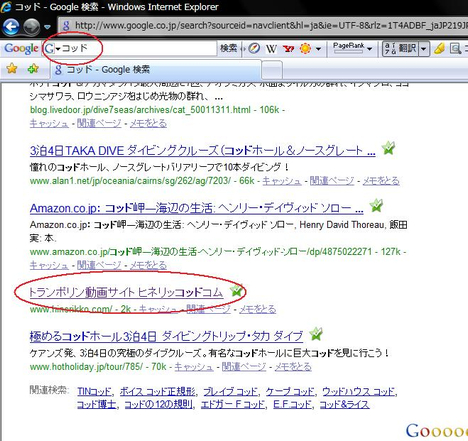This screenshot has width=468, height=441.
Task: Click the Wikipedia W toolbar icon
Action: (271, 49)
